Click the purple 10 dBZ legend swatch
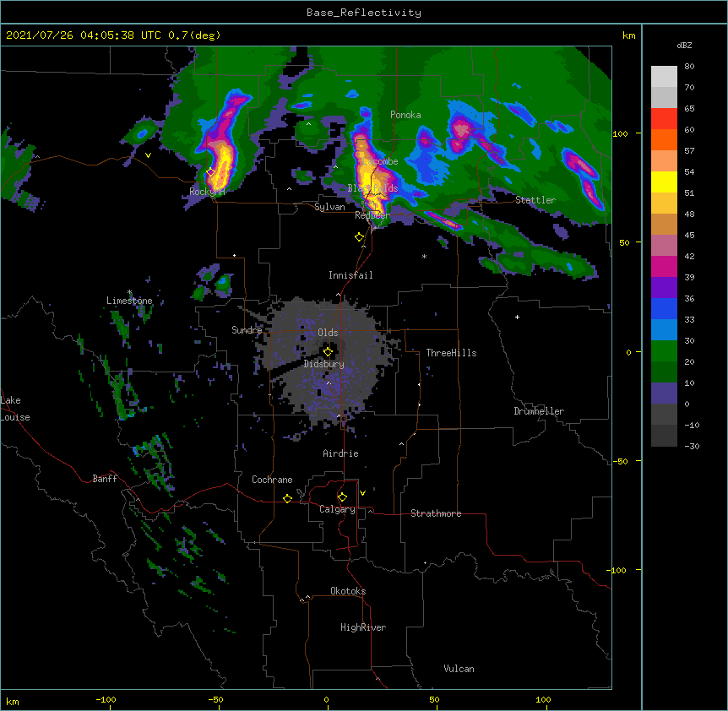Viewport: 728px width, 711px height. click(664, 393)
